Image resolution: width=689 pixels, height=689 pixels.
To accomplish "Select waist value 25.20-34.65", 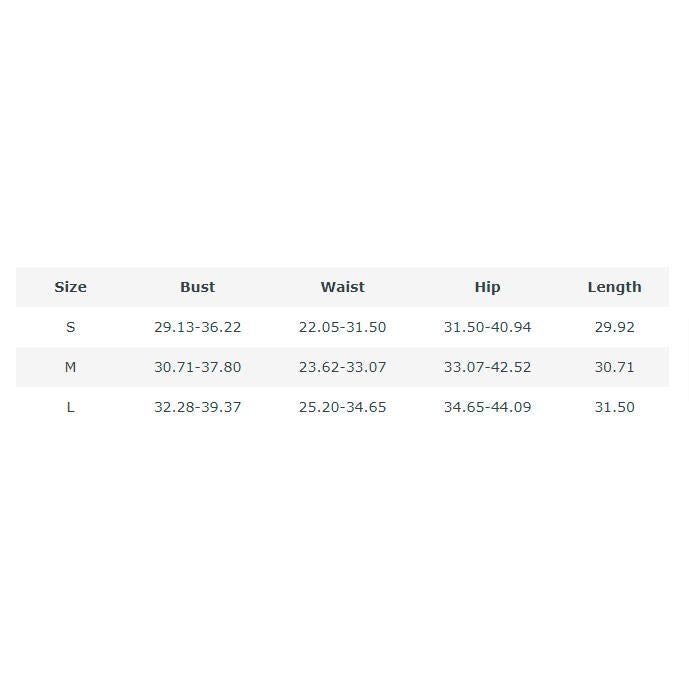I will pyautogui.click(x=342, y=407).
